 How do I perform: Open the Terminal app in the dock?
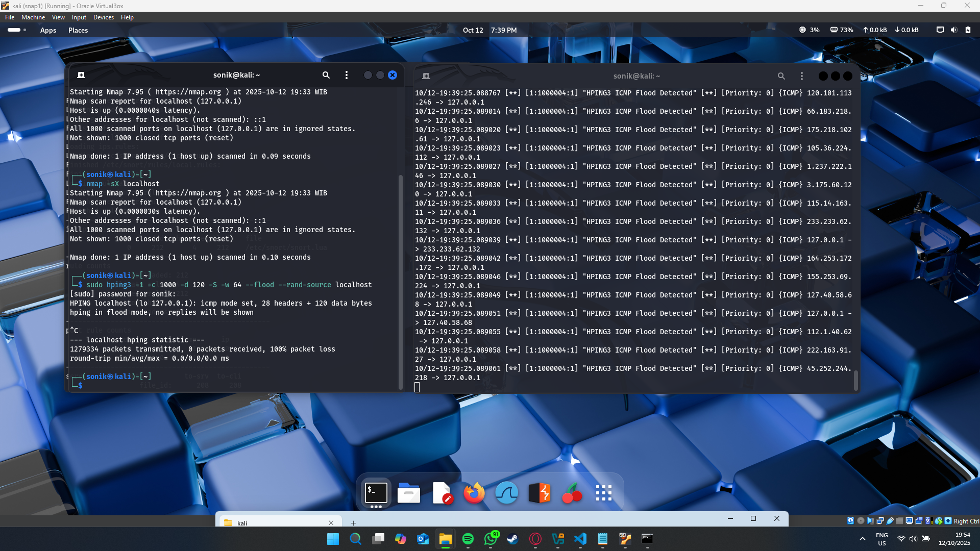pos(376,493)
